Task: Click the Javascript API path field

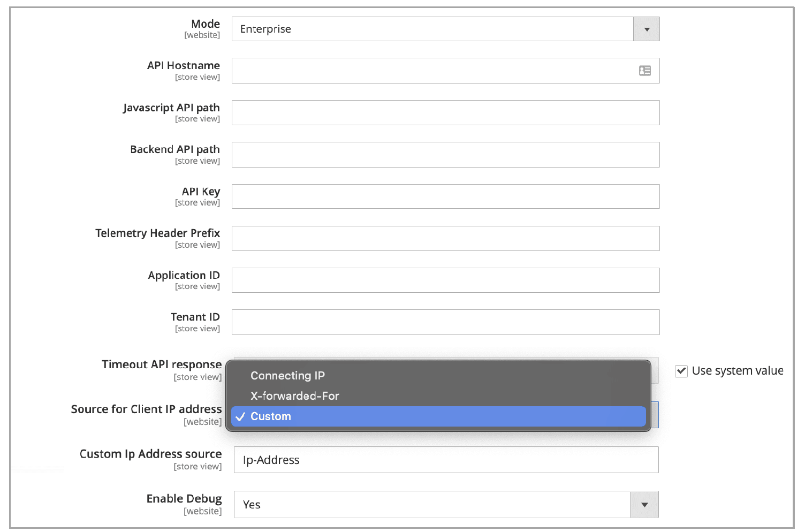Action: (x=445, y=112)
